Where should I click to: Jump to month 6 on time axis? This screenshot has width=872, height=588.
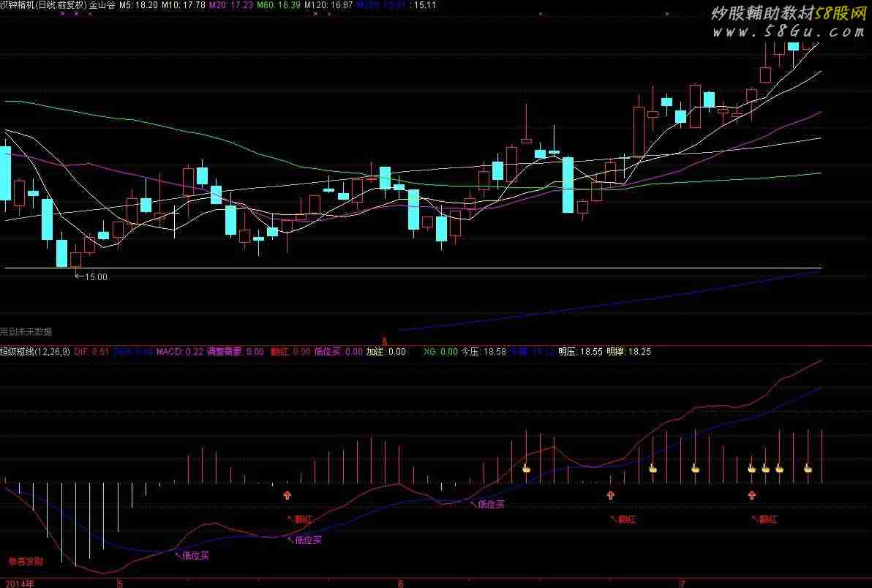click(401, 584)
